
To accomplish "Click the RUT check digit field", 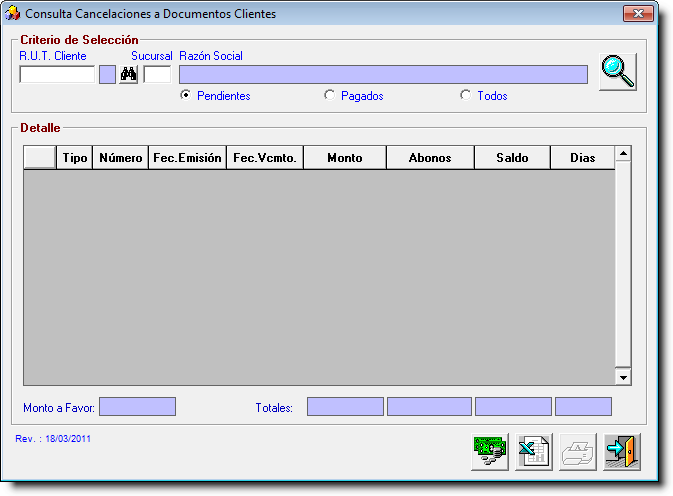I will (107, 74).
